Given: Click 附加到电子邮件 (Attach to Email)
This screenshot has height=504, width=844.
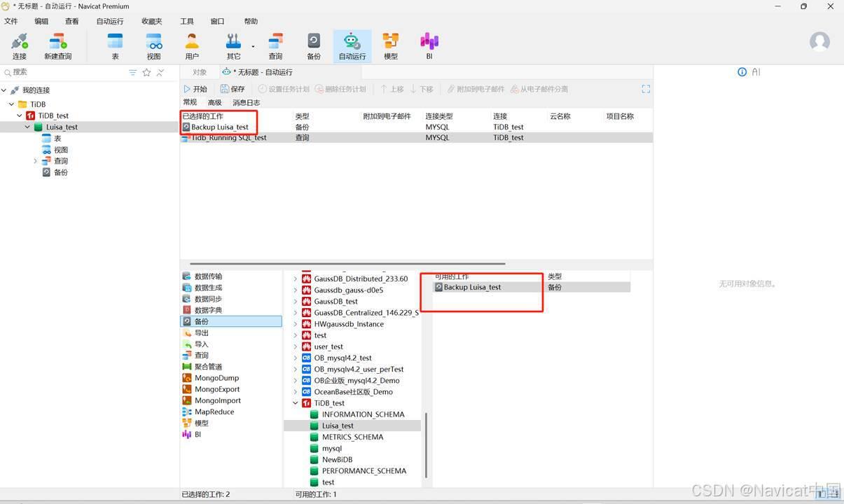Looking at the screenshot, I should pos(476,89).
